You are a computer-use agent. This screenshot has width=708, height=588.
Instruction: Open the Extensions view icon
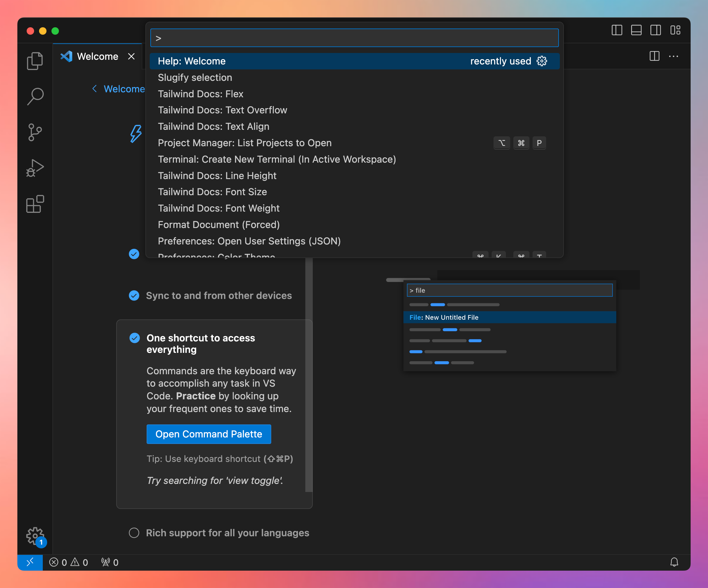click(35, 204)
